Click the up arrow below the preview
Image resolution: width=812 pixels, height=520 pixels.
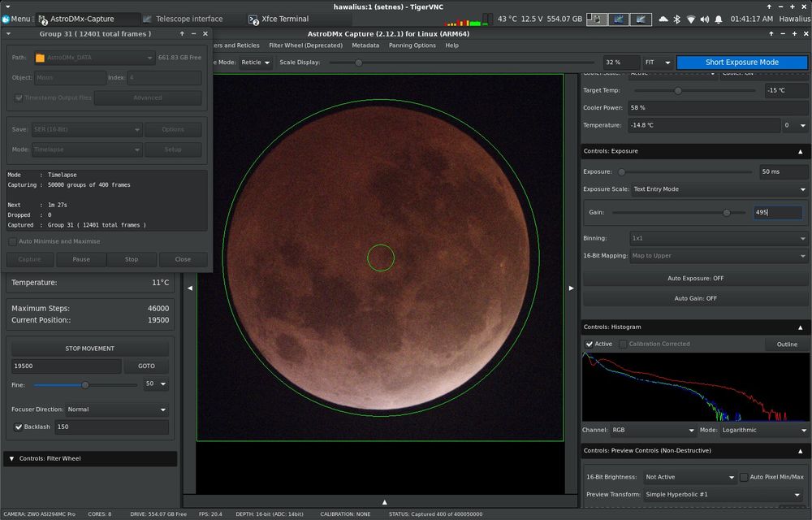(384, 502)
